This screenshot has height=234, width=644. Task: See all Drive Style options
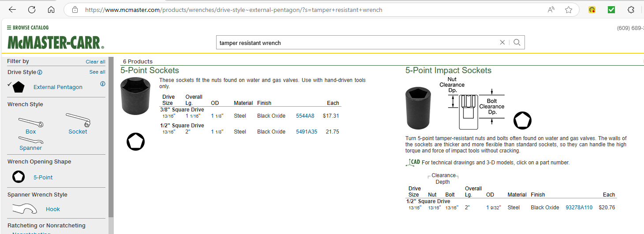pyautogui.click(x=97, y=72)
